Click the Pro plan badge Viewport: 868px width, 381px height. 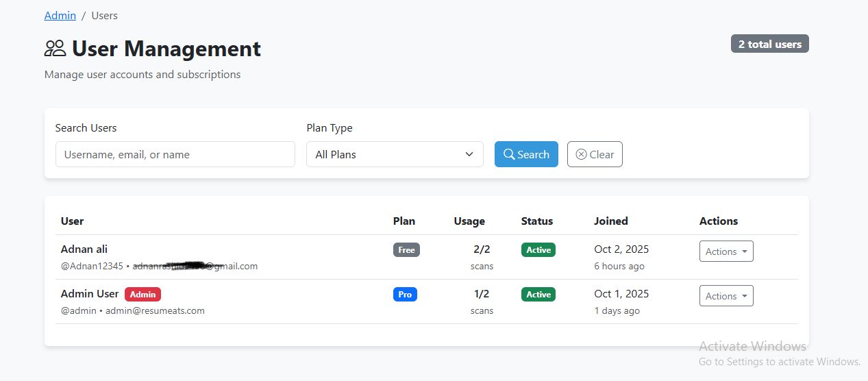point(405,295)
